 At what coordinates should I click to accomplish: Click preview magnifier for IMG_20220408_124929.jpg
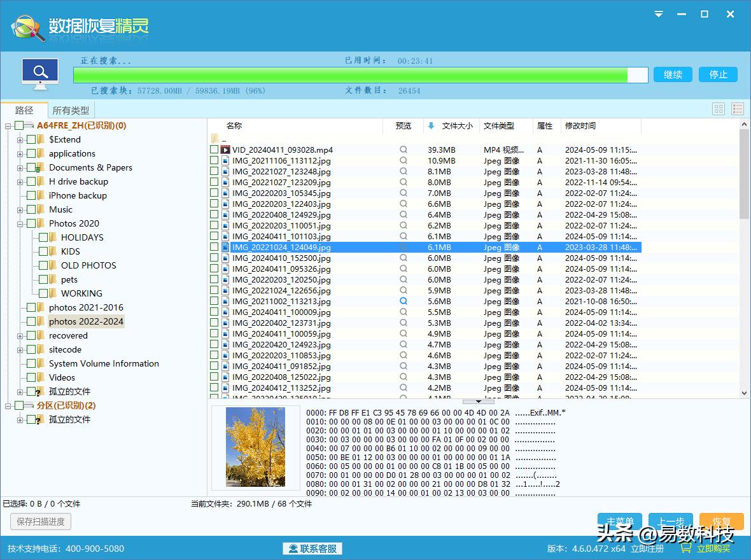(x=404, y=214)
